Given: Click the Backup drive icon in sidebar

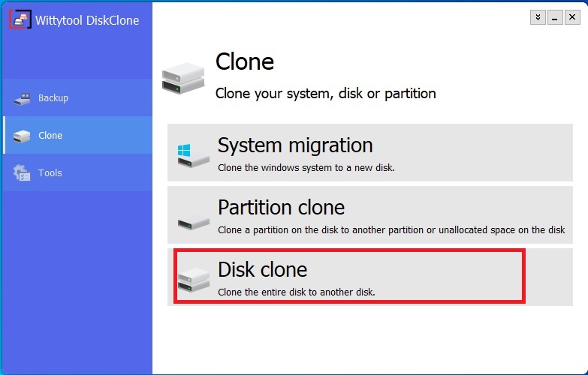Looking at the screenshot, I should (22, 99).
